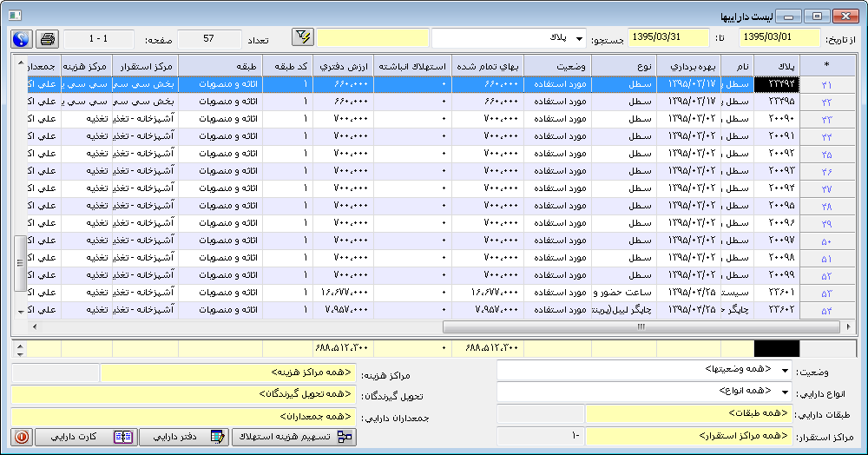Click the filter lightning icon button

[303, 37]
